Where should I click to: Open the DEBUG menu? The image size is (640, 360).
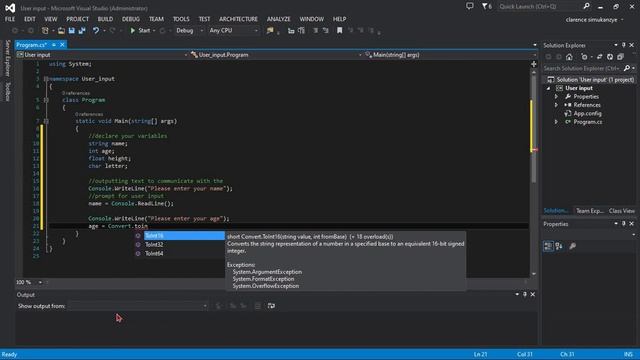point(131,19)
